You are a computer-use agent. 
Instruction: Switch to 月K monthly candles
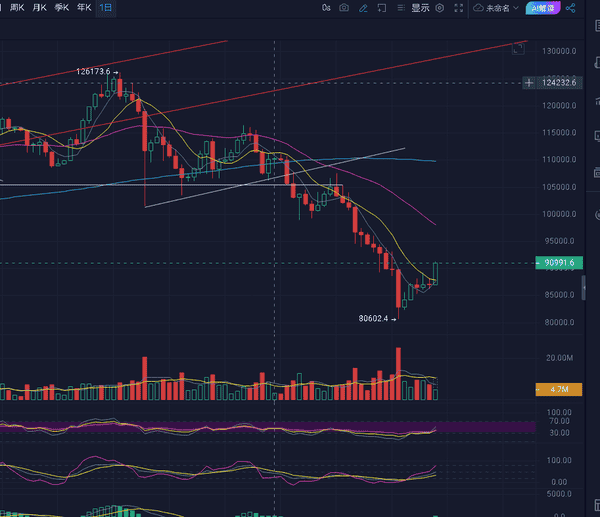(x=40, y=7)
